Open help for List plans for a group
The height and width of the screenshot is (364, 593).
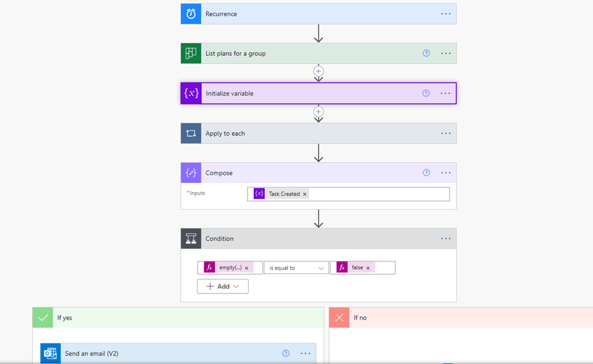pos(426,53)
